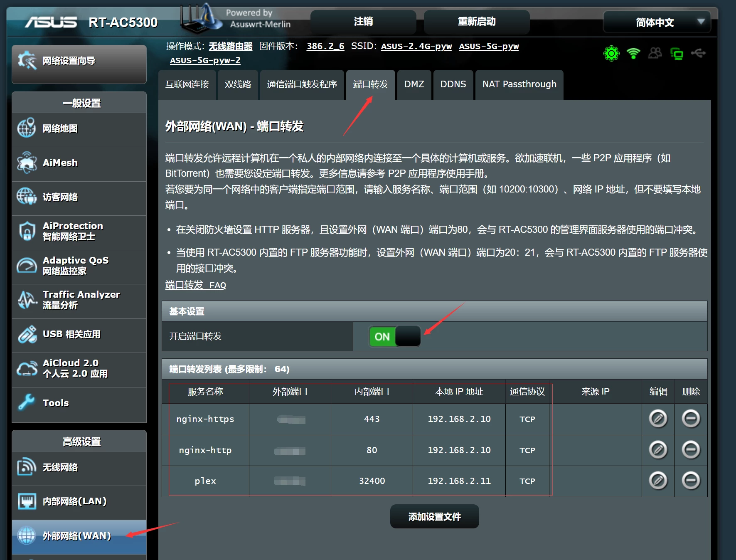Open the 网络设置向导 wizard icon
Image resolution: width=736 pixels, height=560 pixels.
[x=27, y=61]
